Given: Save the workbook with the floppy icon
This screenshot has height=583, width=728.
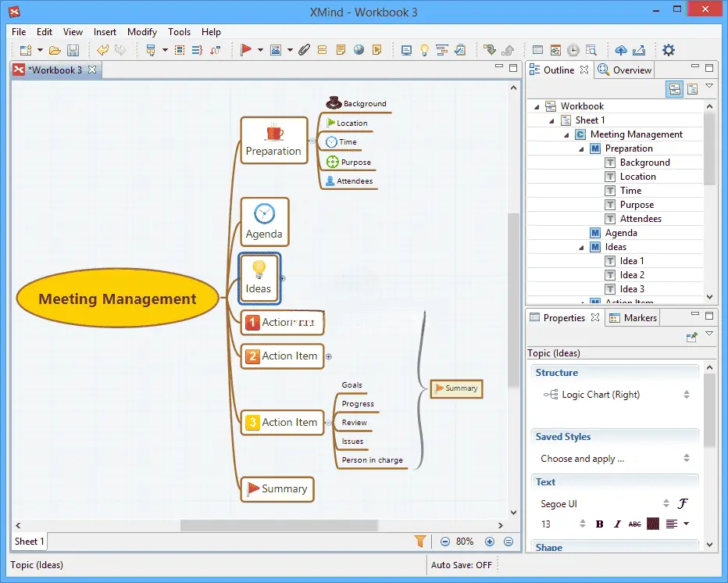Looking at the screenshot, I should pos(73,50).
